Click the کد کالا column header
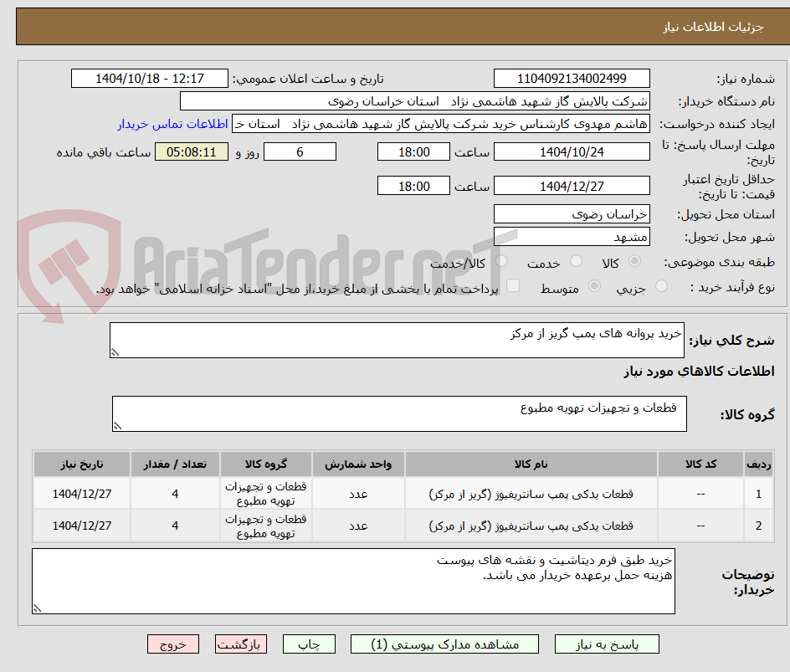The height and width of the screenshot is (672, 790). pos(700,464)
